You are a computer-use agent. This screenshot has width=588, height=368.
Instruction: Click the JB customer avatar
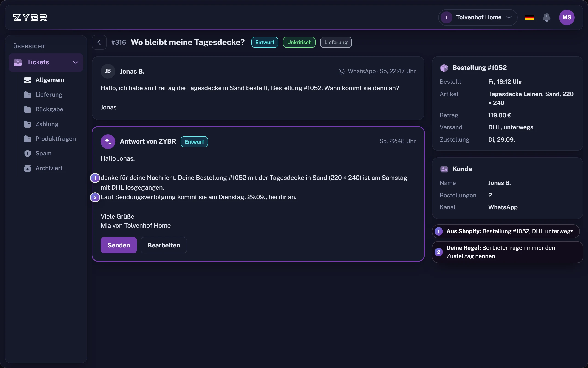click(108, 71)
